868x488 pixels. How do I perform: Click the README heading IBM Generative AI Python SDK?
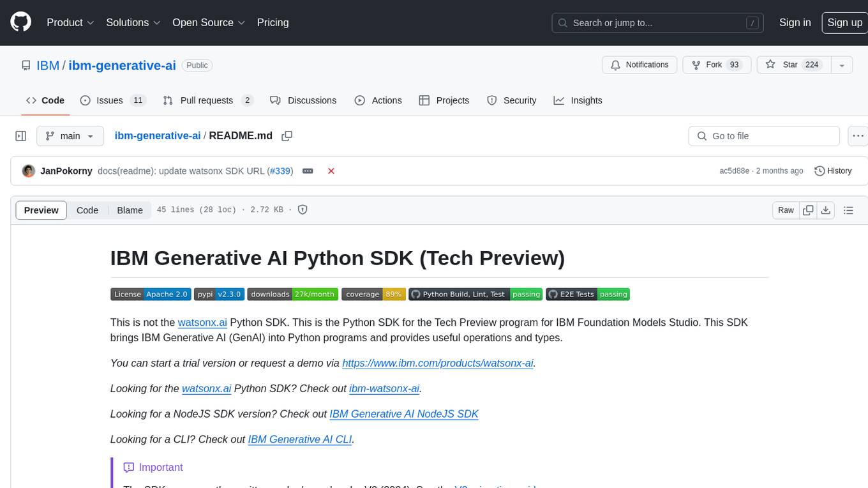338,258
